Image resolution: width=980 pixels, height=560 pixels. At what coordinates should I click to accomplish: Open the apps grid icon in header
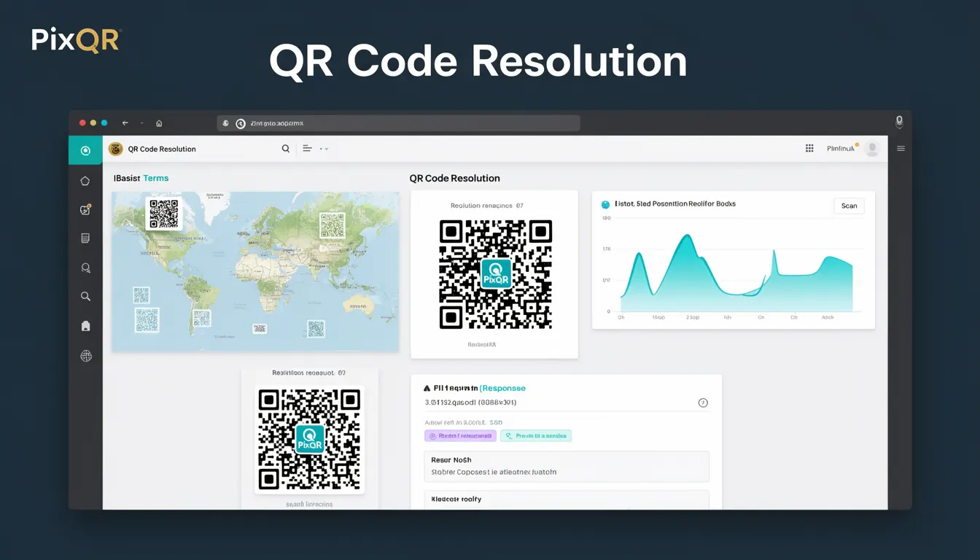(x=809, y=148)
